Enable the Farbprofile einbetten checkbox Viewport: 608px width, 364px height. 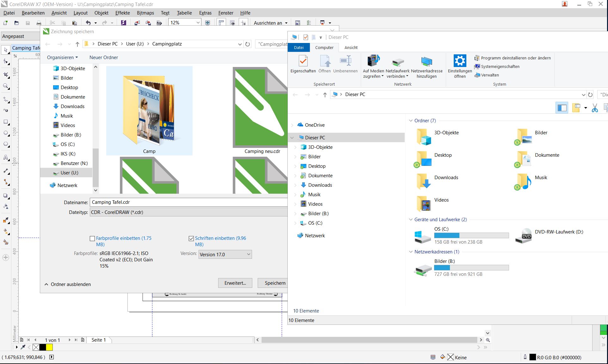(92, 239)
